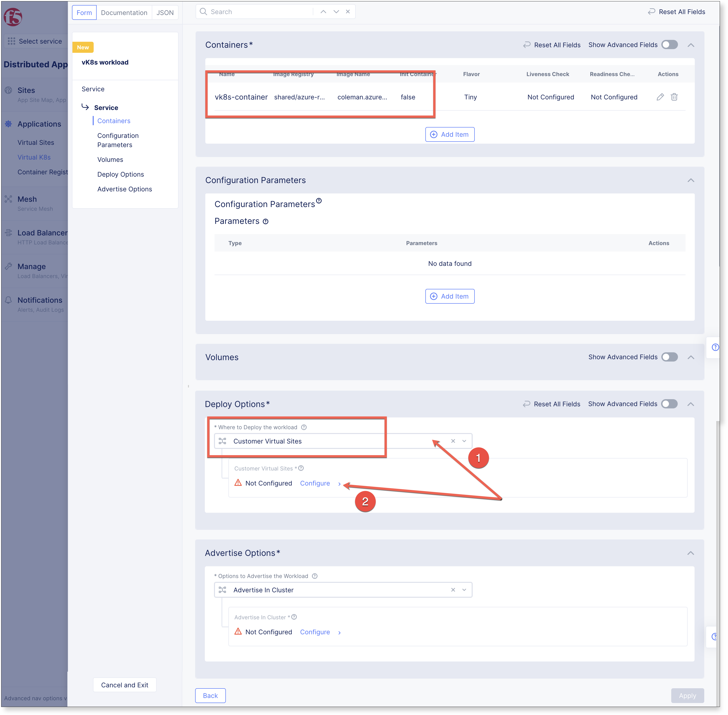Click the top-right Reset All Fields arrow icon

pos(651,12)
